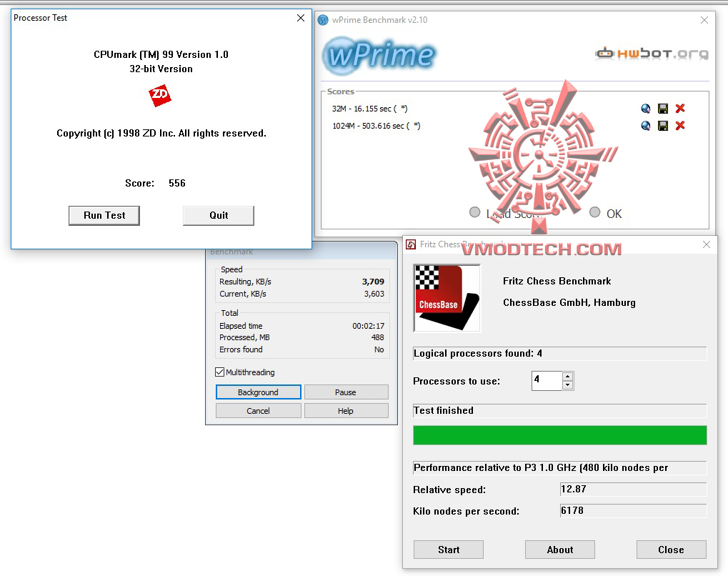Click the Score value 556
This screenshot has width=728, height=576.
(x=177, y=183)
